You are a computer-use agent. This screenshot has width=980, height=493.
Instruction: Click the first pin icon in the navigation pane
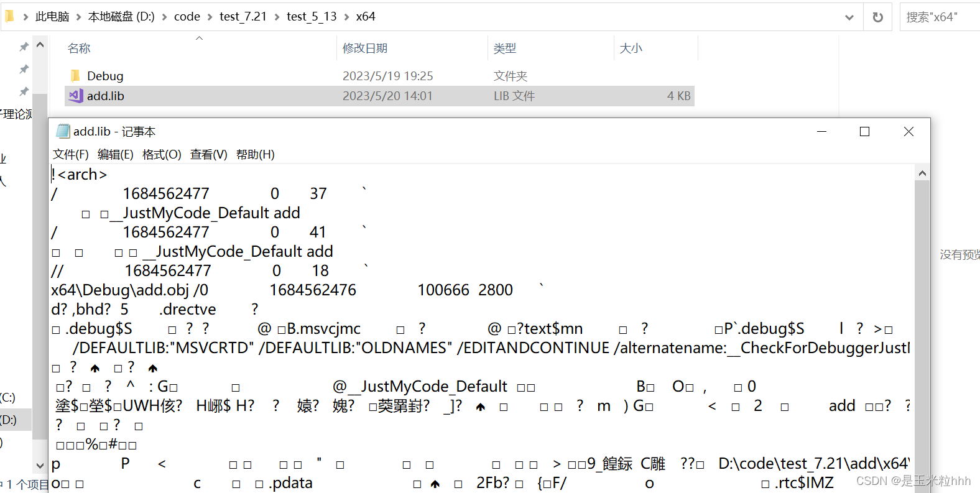point(24,47)
